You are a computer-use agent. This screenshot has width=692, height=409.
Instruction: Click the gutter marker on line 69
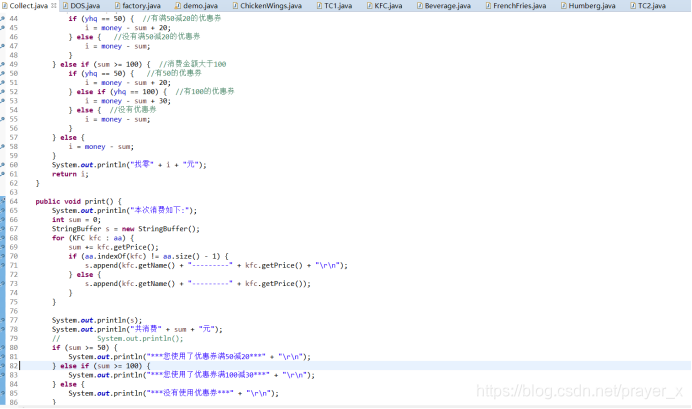coord(3,247)
